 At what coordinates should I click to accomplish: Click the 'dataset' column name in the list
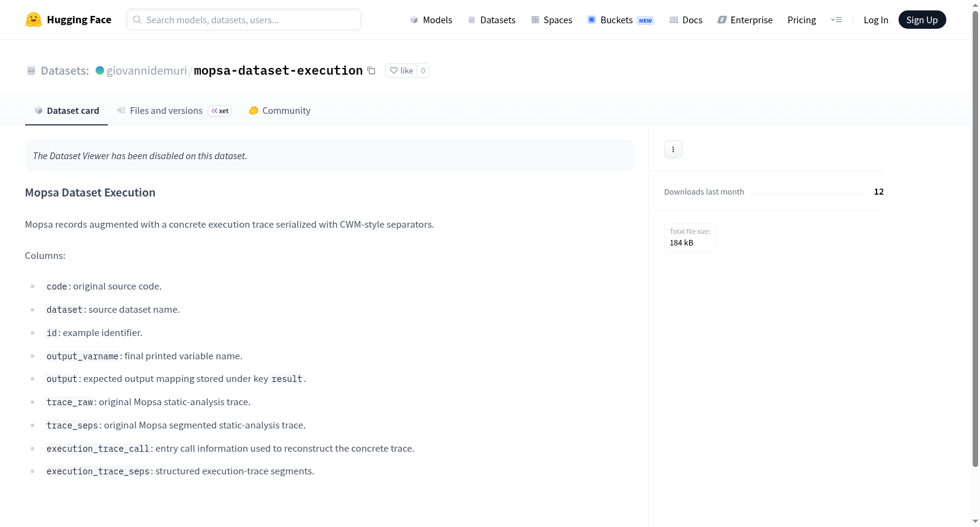tap(64, 310)
